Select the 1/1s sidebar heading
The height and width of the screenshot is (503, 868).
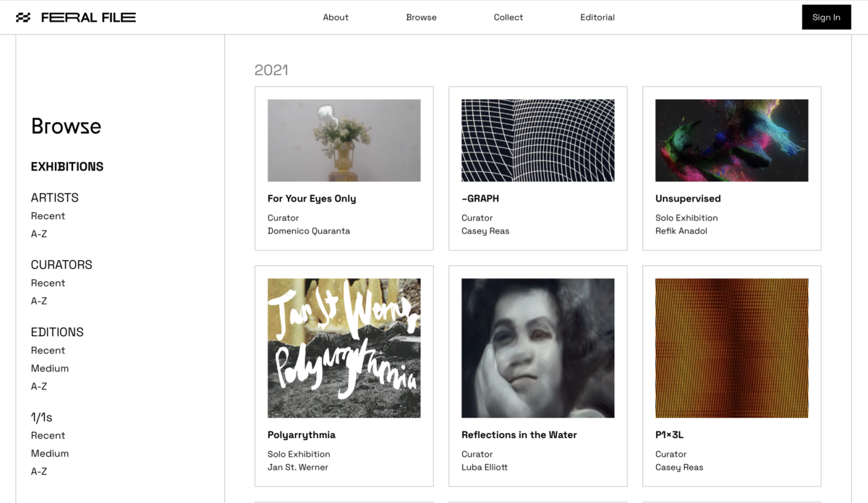coord(42,418)
